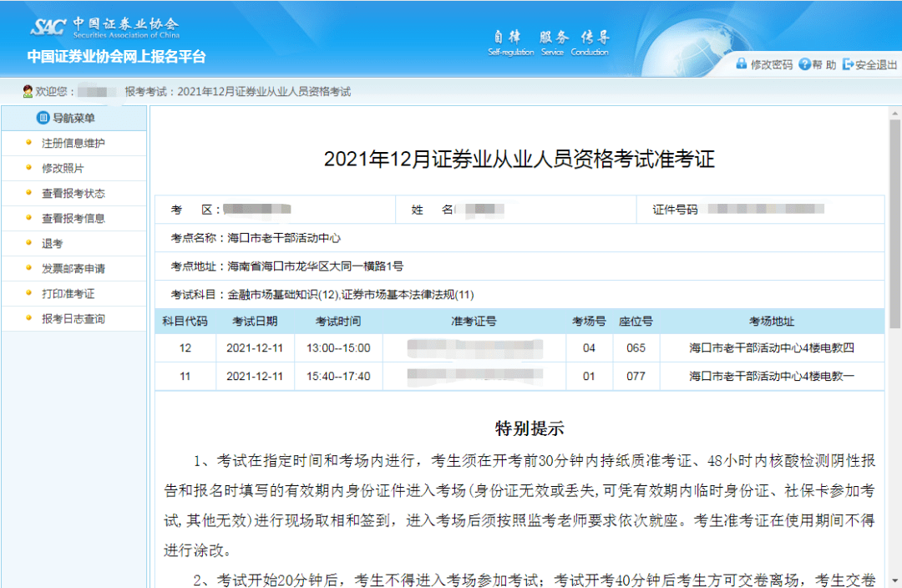Click the 准考证号 column header
This screenshot has height=588, width=902.
473,321
